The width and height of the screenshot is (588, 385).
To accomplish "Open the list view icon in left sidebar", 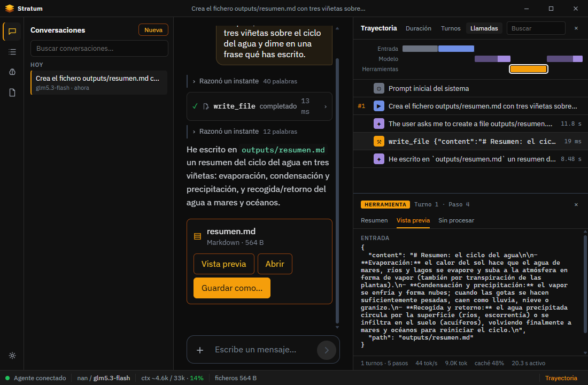I will pos(12,52).
